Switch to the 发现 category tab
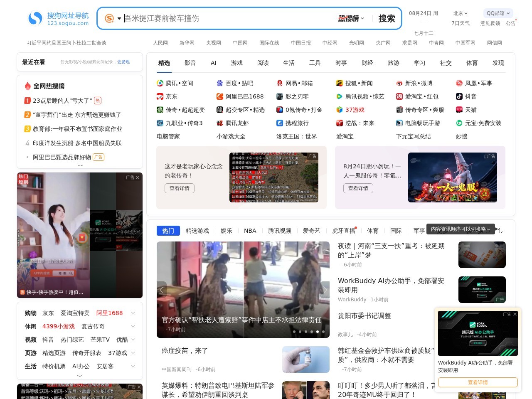 [498, 63]
